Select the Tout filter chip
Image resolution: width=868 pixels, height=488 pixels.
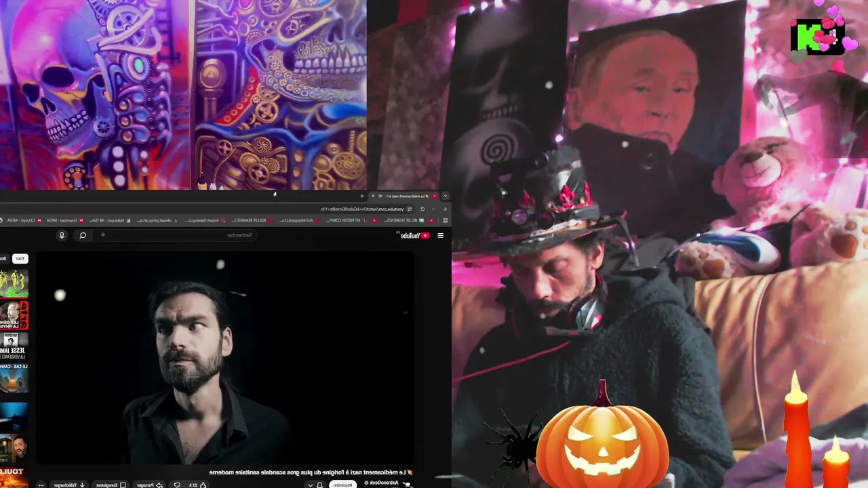point(20,258)
